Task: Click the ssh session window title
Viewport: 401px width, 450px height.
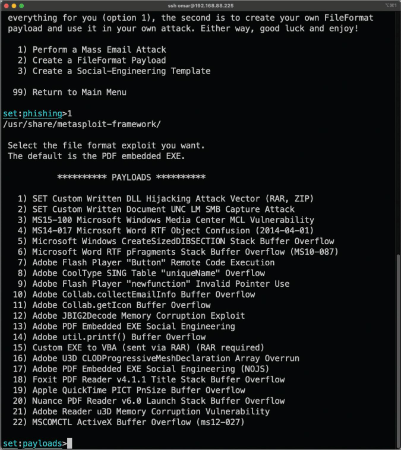Action: pyautogui.click(x=200, y=6)
